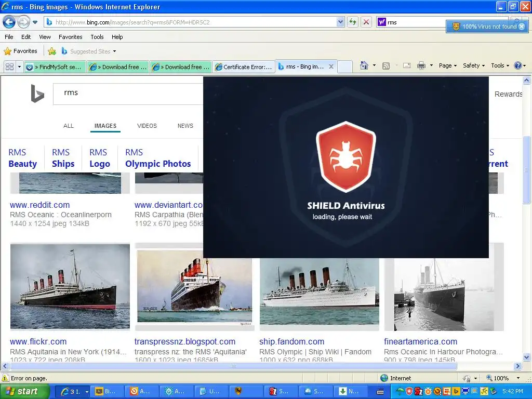Open the Favorites menu in menu bar
The image size is (532, 399).
(70, 37)
